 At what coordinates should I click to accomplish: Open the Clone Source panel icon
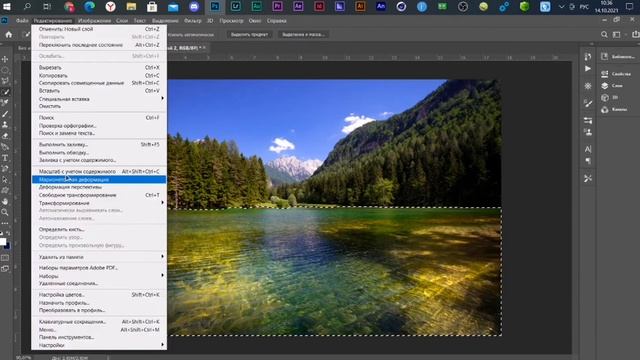tap(588, 132)
